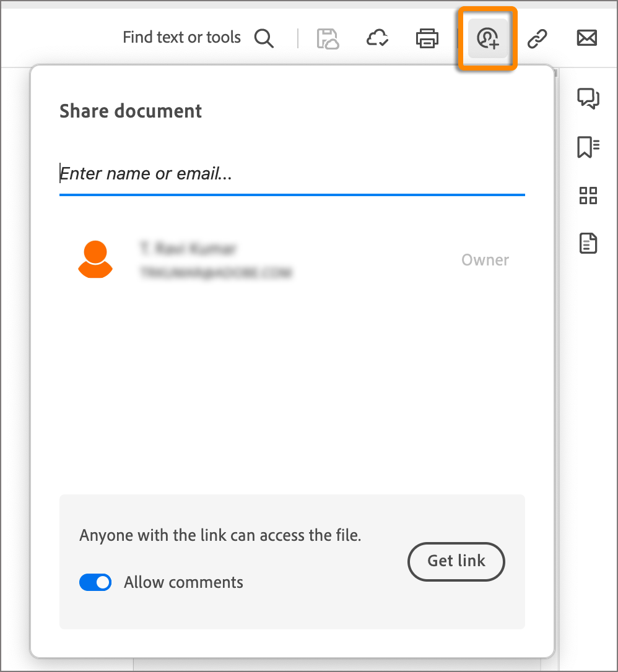Click the owner's orange avatar

pyautogui.click(x=95, y=260)
